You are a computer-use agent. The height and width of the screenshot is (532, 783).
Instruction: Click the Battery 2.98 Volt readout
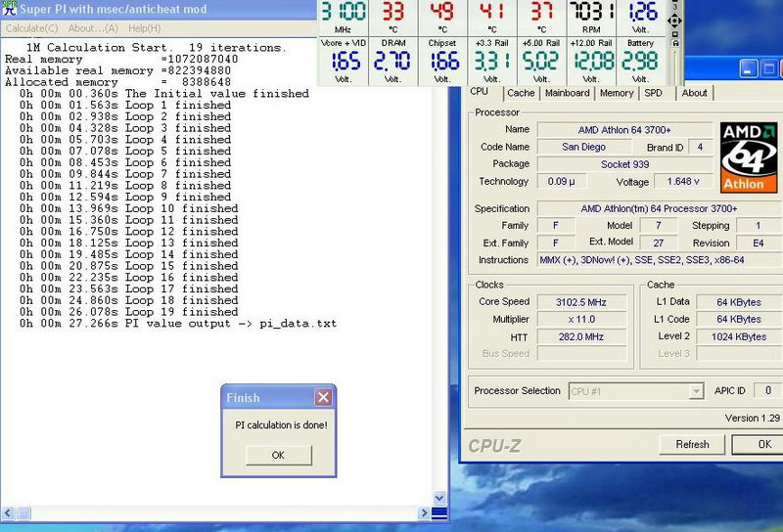click(x=641, y=61)
